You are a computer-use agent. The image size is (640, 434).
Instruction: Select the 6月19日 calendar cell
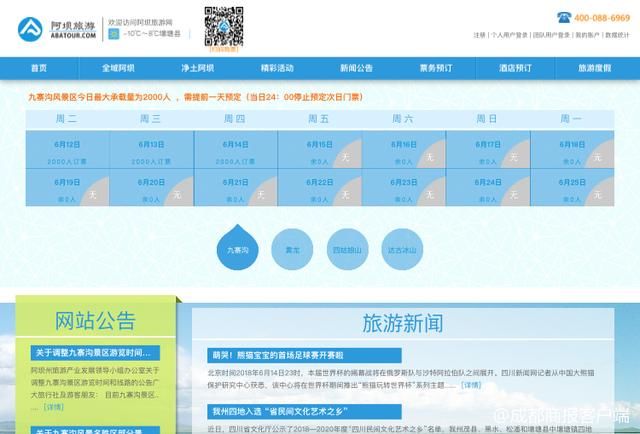point(67,187)
